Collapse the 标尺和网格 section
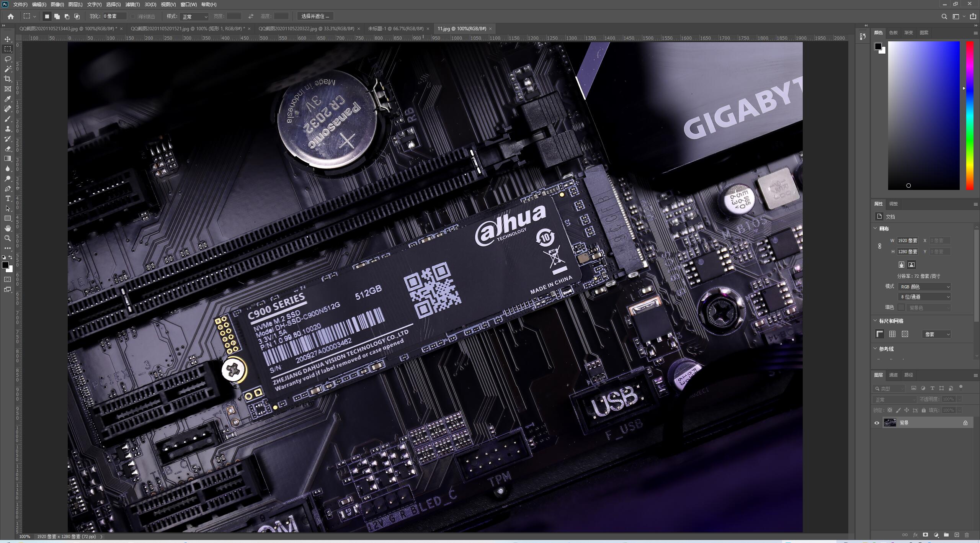The image size is (980, 543). 875,321
